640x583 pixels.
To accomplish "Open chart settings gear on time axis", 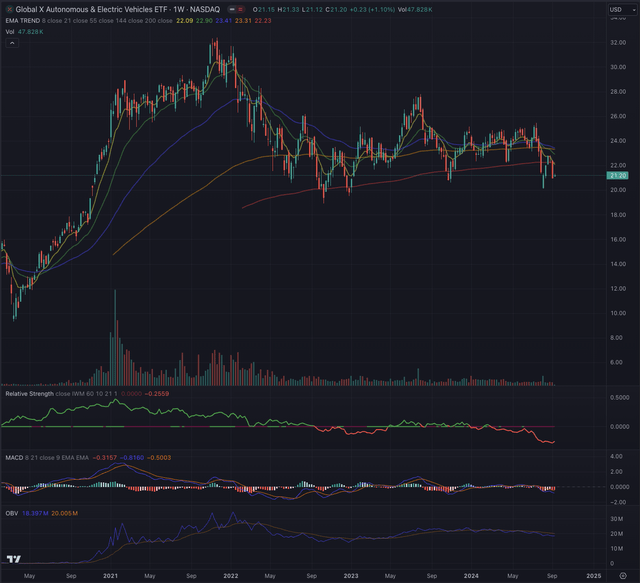I will (x=623, y=576).
